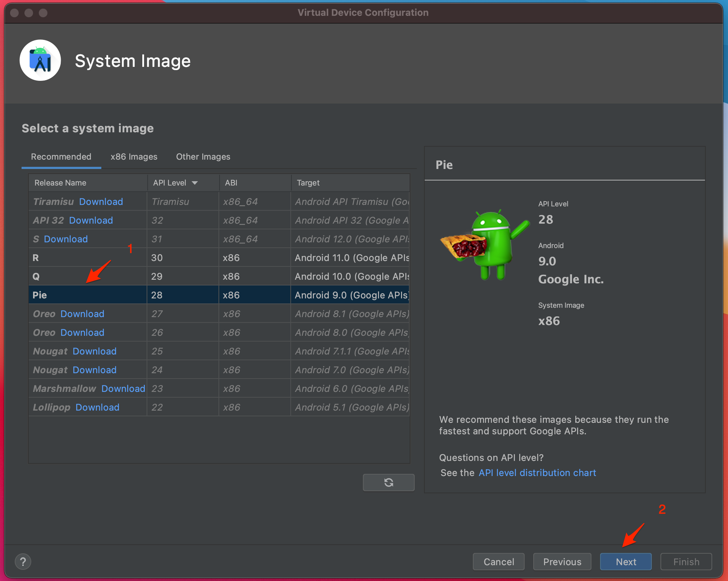Image resolution: width=728 pixels, height=581 pixels.
Task: Click the Target column header
Action: click(x=308, y=183)
